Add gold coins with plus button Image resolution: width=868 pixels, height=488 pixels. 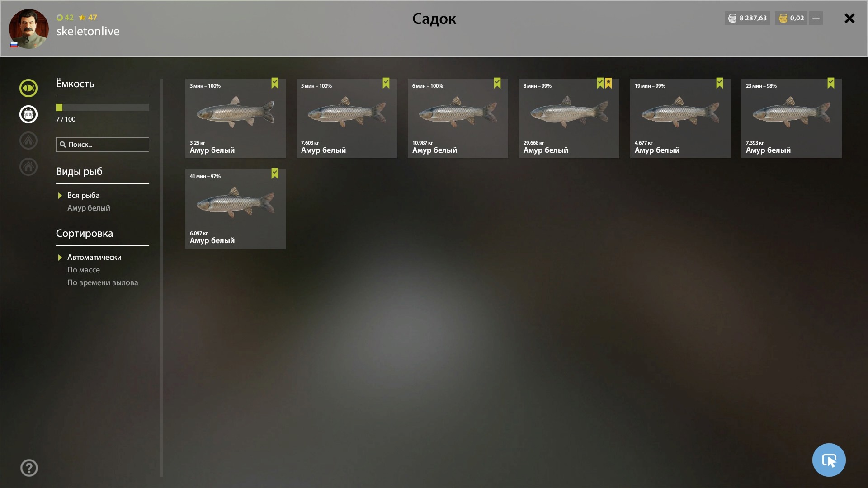pyautogui.click(x=816, y=18)
